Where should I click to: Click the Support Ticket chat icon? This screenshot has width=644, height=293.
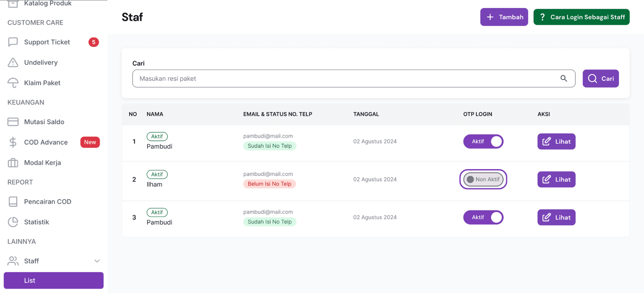click(13, 42)
